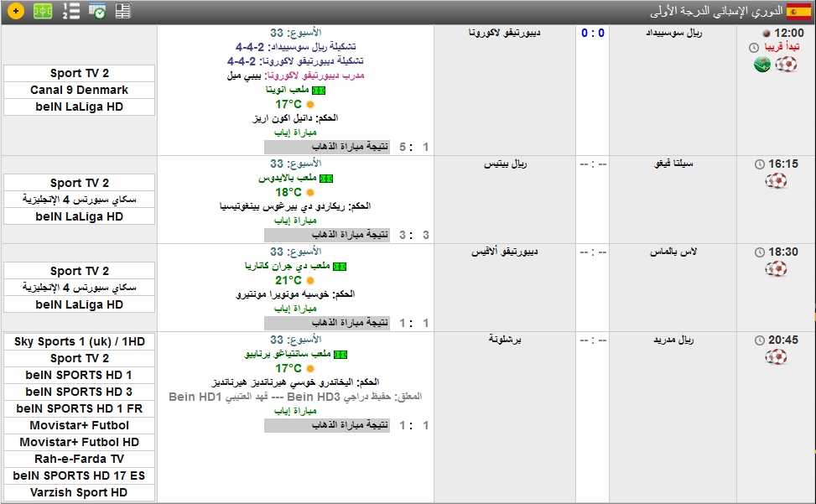The width and height of the screenshot is (816, 504).
Task: Open the green football pitch view icon
Action: coord(43,11)
